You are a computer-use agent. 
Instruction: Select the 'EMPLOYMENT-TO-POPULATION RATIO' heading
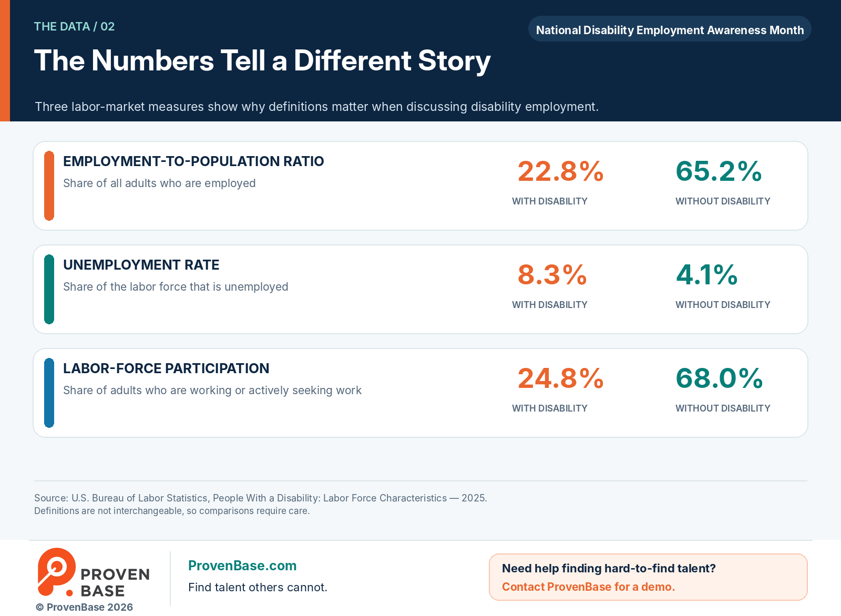click(193, 161)
